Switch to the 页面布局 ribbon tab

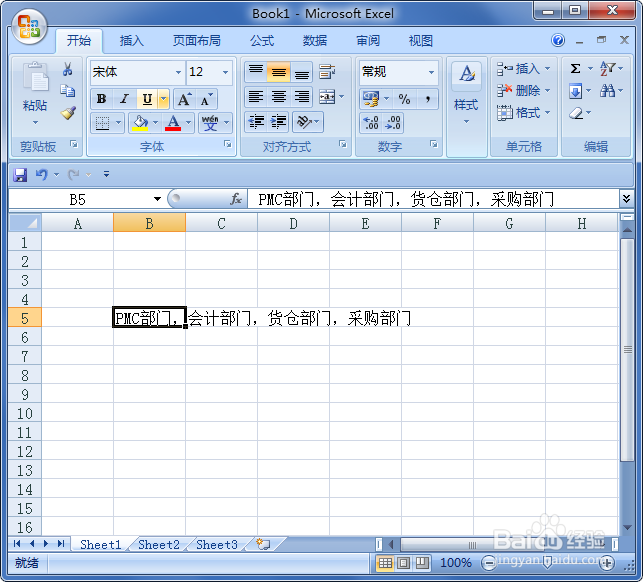pos(197,41)
